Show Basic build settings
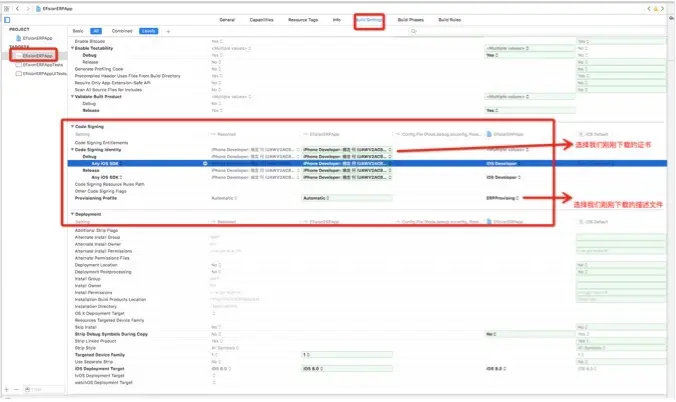Viewport: 676px width, 402px height. pyautogui.click(x=78, y=31)
